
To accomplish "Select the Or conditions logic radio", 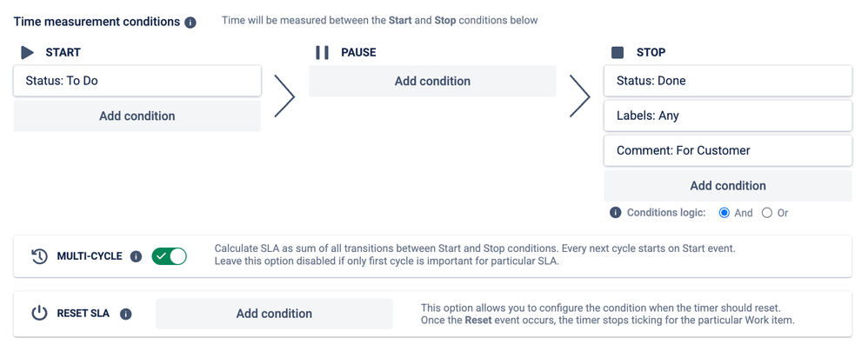I will point(767,213).
